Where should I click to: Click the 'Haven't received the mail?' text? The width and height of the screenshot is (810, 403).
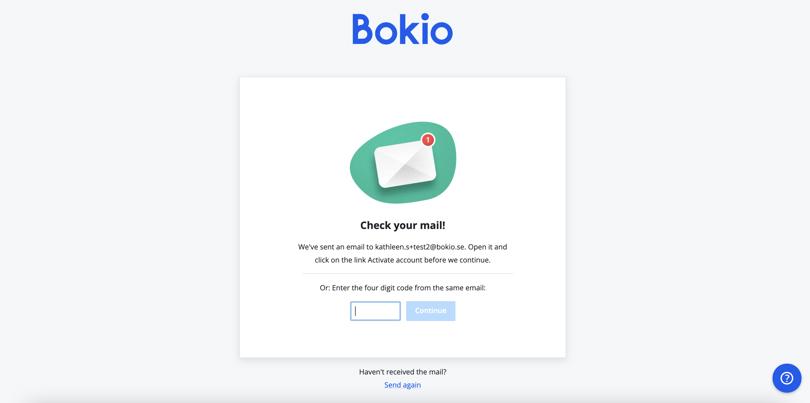(x=402, y=372)
